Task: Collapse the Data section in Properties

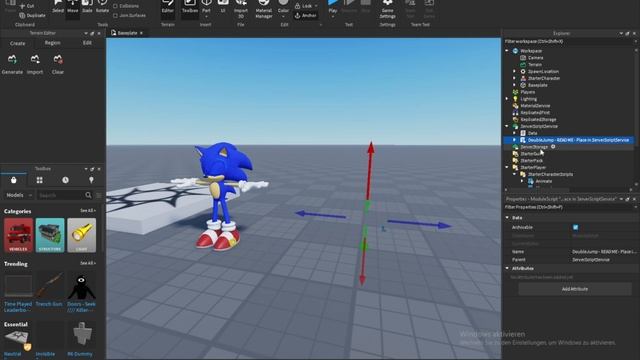Action: click(507, 218)
